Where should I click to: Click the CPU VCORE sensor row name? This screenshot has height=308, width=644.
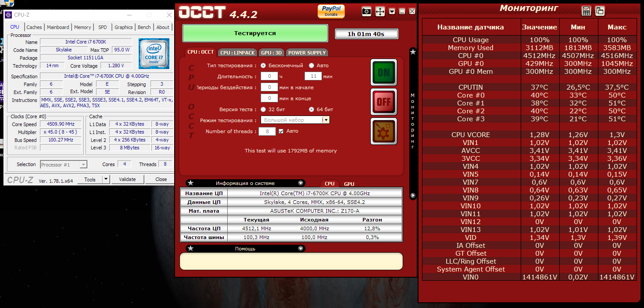[x=471, y=134]
